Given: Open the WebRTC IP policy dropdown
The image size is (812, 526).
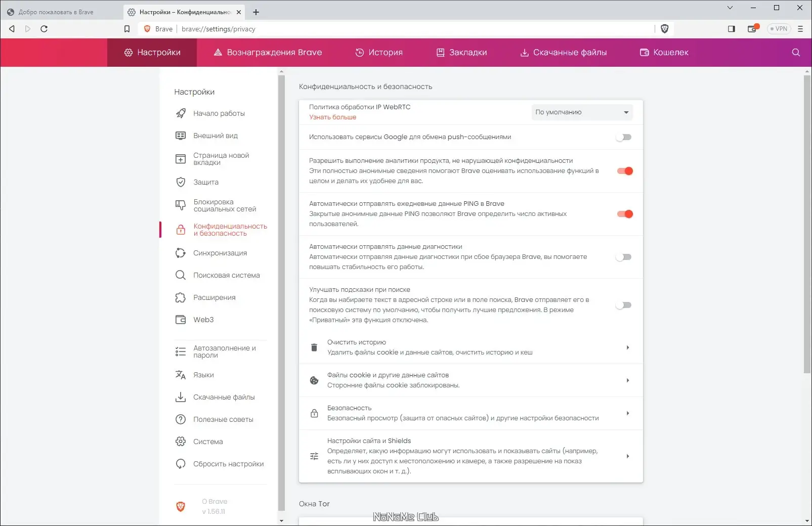Looking at the screenshot, I should 582,112.
